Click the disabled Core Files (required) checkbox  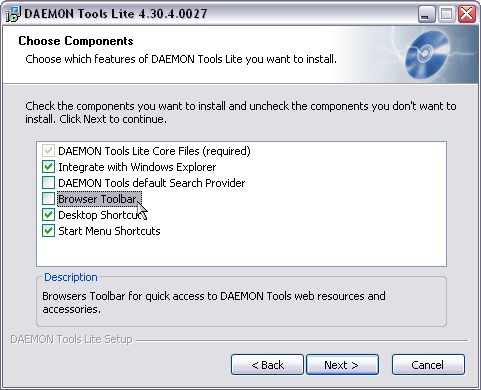coord(48,151)
